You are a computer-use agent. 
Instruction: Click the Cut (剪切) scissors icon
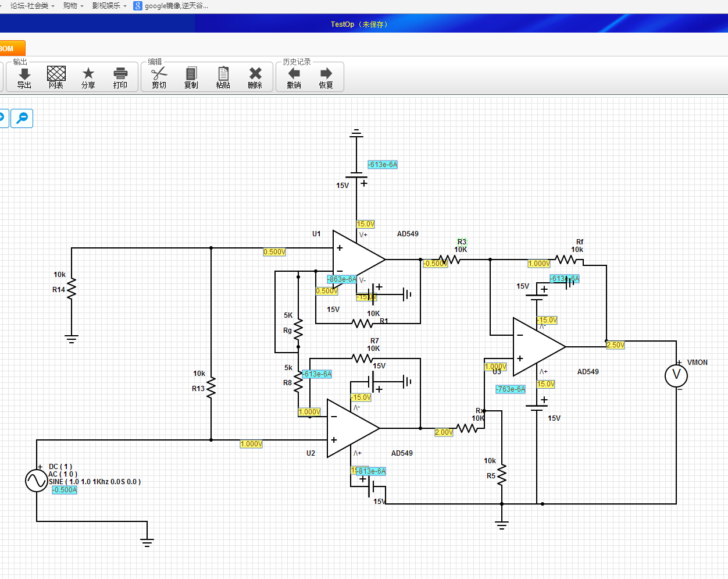pyautogui.click(x=159, y=77)
